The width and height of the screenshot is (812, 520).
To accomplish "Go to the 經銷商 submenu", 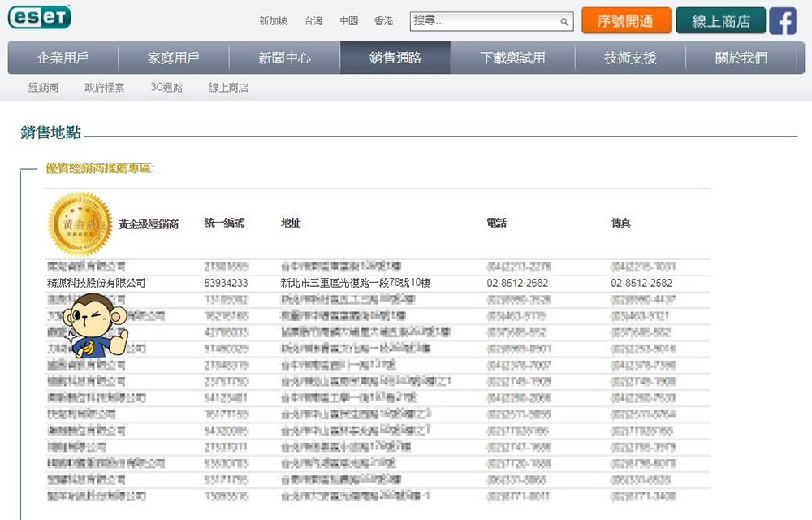I will [44, 88].
